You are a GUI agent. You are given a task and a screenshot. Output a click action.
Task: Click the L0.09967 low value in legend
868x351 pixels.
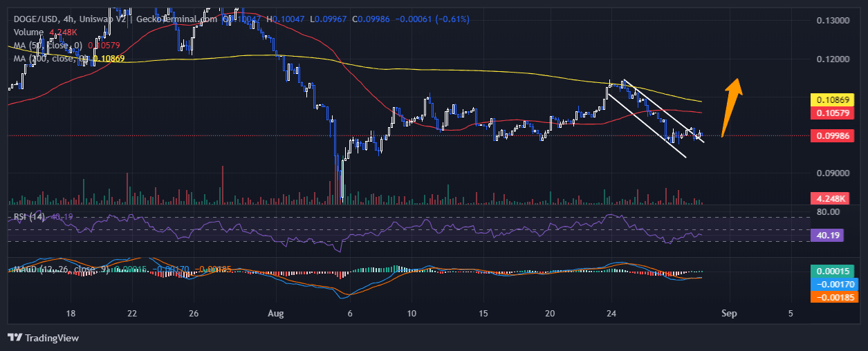click(329, 19)
